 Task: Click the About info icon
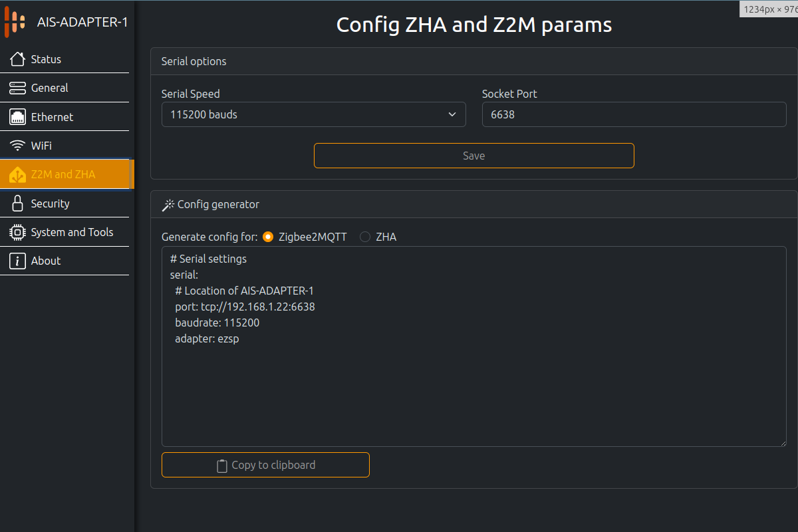point(18,261)
